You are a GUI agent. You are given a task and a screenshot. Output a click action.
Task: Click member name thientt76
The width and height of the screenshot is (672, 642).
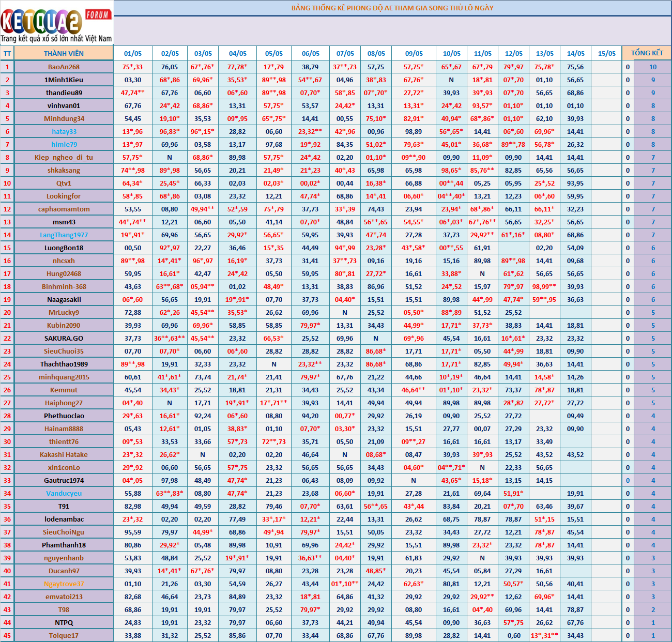point(64,441)
